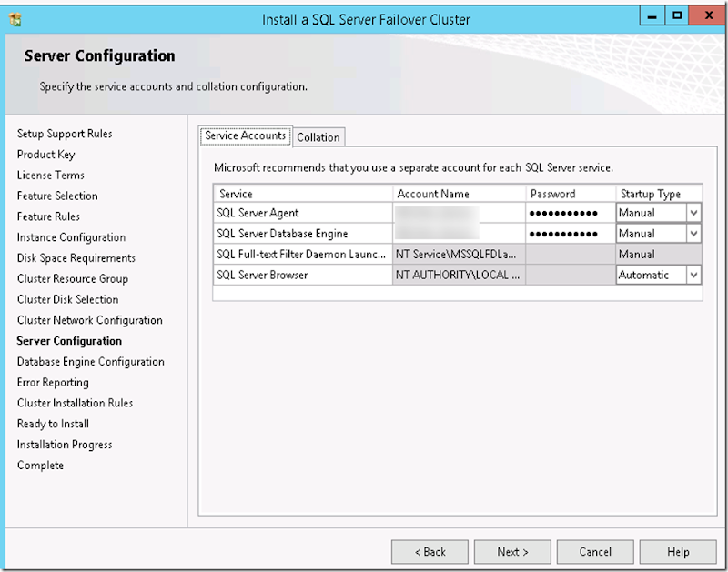Click Ready to Install step
This screenshot has height=572, width=728.
pos(53,424)
